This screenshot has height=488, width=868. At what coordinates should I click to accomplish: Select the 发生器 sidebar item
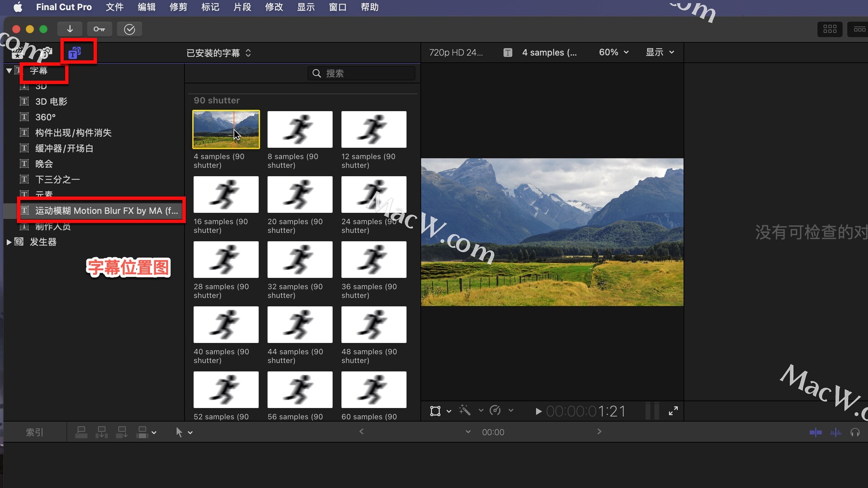[x=43, y=242]
